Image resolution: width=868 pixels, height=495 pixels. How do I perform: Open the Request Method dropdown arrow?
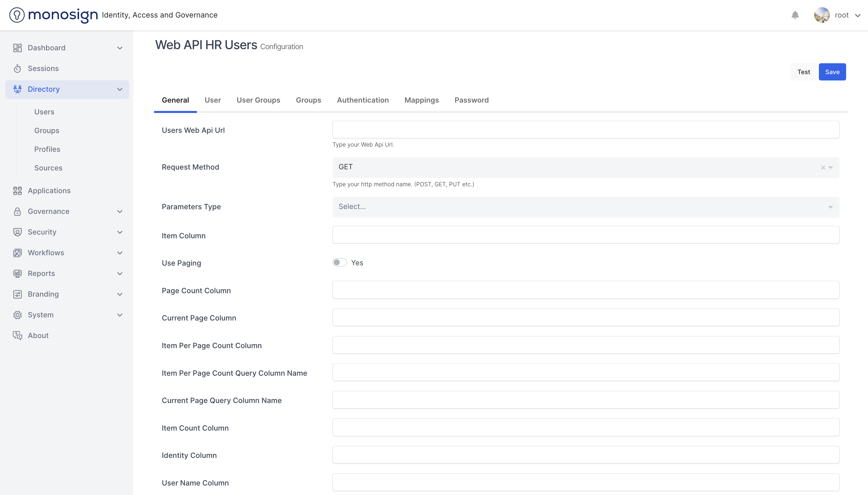click(831, 167)
